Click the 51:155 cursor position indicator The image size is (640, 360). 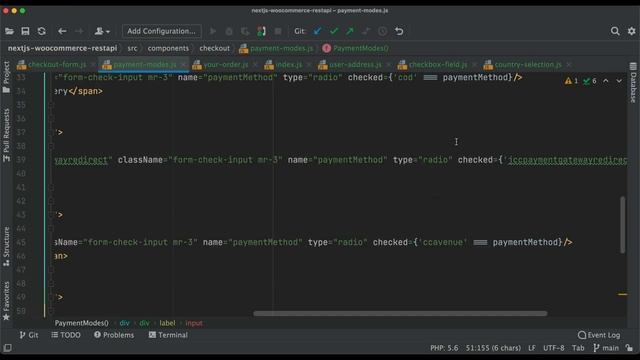(493, 348)
